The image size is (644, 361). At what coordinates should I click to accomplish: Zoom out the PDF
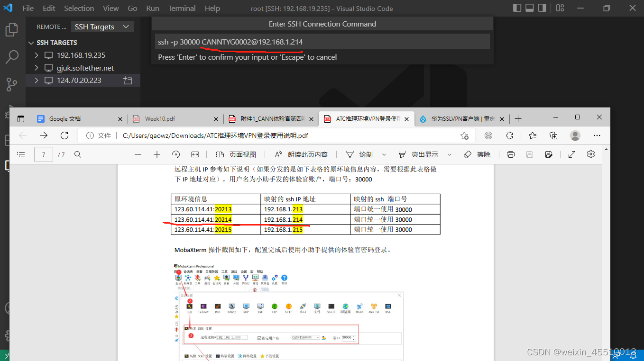click(138, 154)
